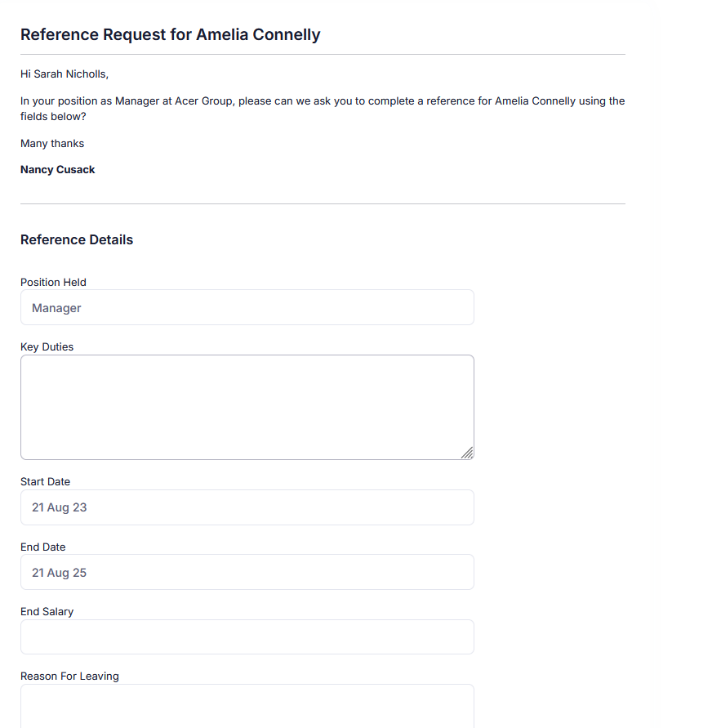Click the Reference Details heading
This screenshot has height=728, width=721.
point(77,239)
